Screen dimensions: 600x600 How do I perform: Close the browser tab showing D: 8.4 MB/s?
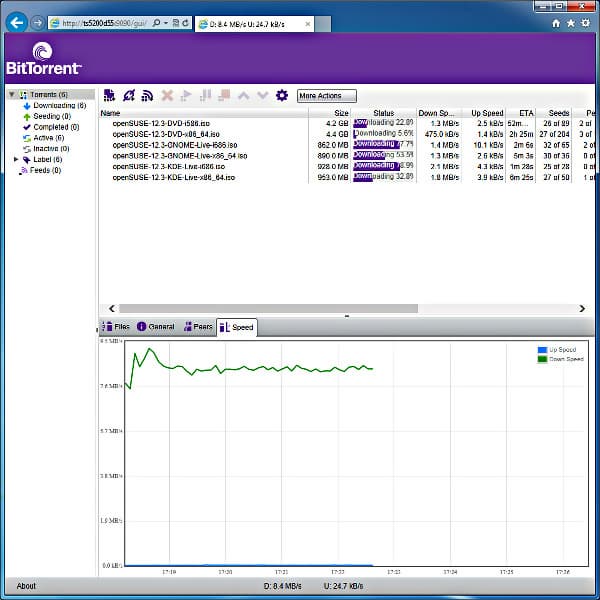coord(308,24)
